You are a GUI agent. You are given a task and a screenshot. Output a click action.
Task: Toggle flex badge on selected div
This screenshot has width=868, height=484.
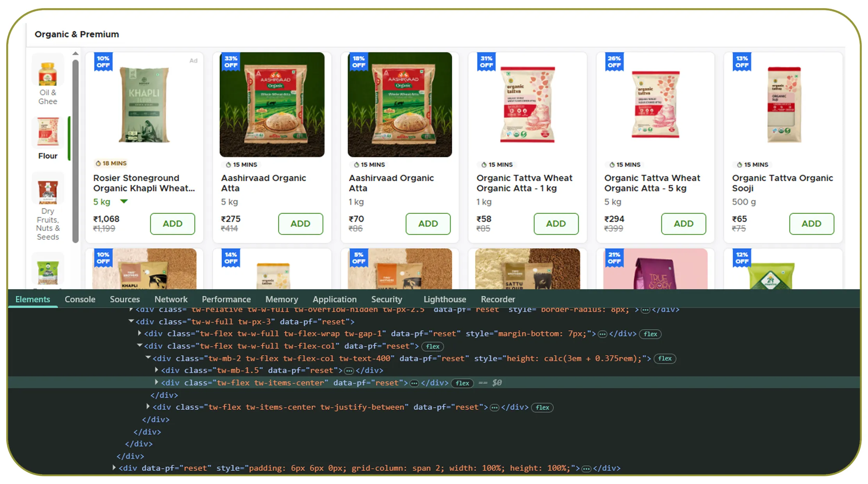462,383
